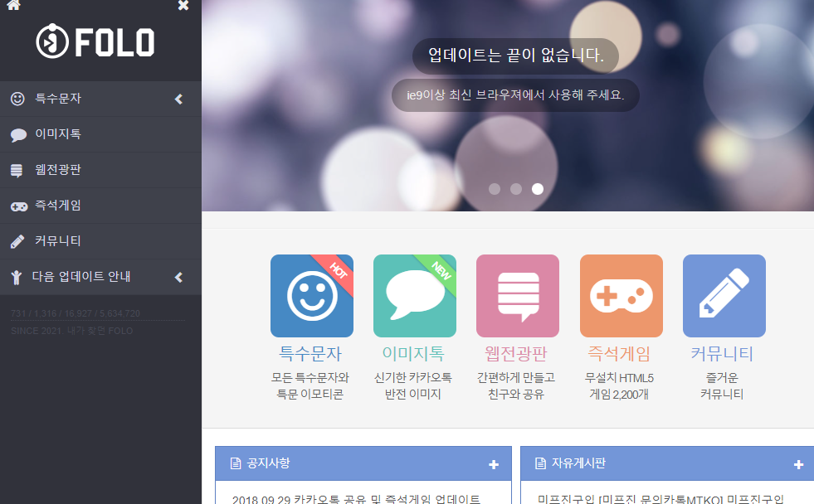This screenshot has height=504, width=814.
Task: Select the second gray carousel dot
Action: click(x=515, y=188)
